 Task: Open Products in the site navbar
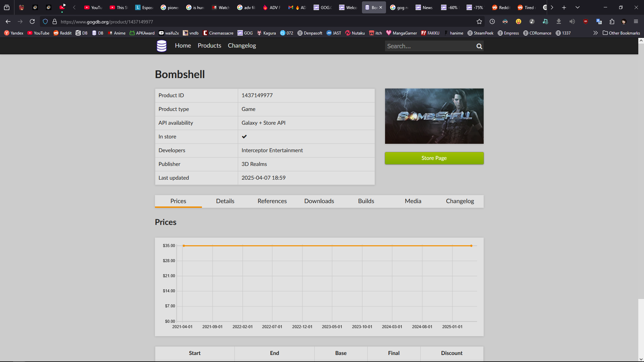pyautogui.click(x=209, y=46)
